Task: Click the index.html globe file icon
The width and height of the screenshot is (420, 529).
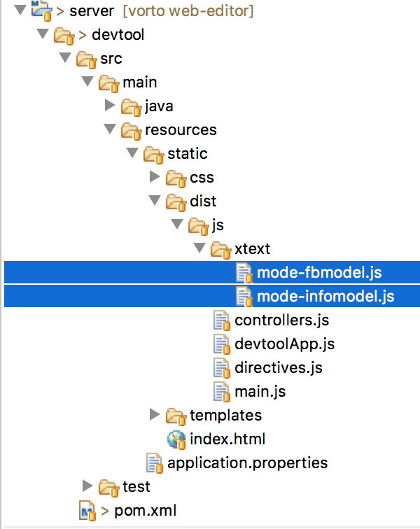Action: pos(176,439)
